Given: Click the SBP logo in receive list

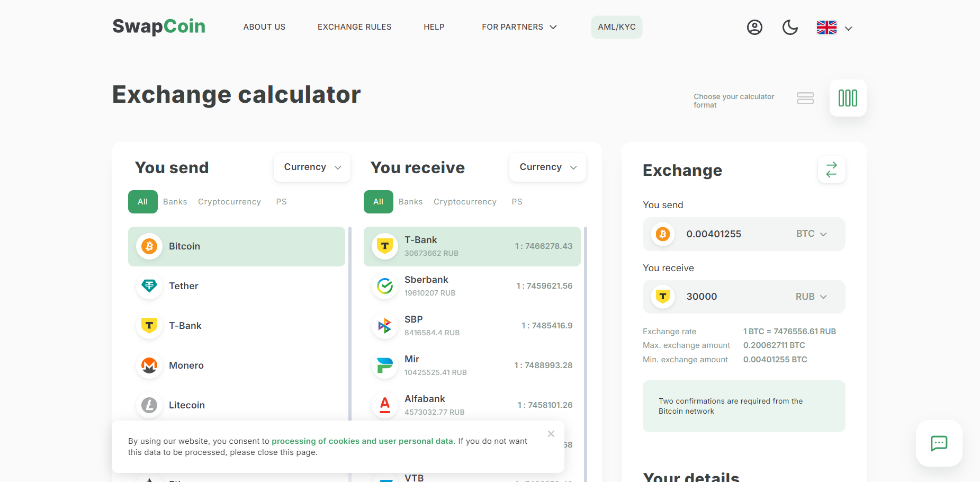Looking at the screenshot, I should [385, 326].
